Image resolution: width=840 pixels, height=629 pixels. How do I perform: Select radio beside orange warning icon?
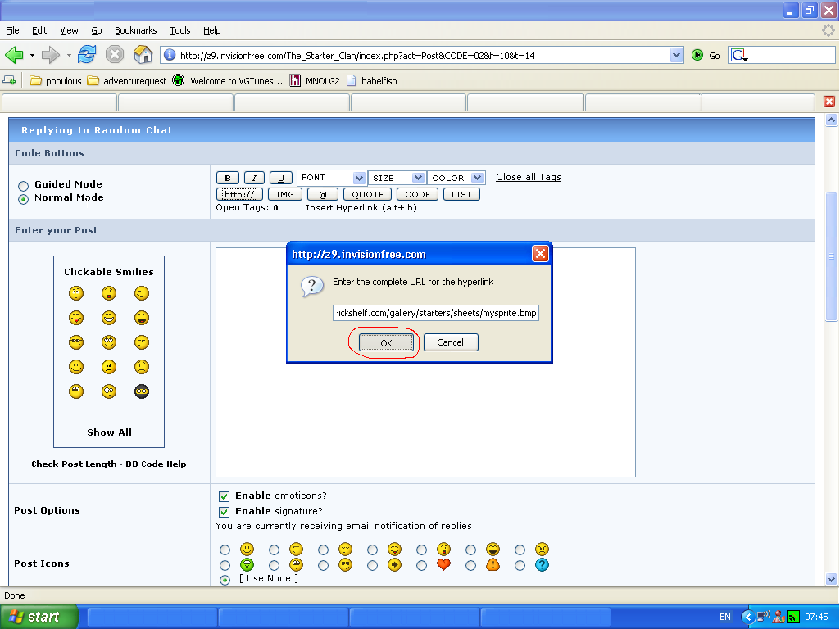470,565
